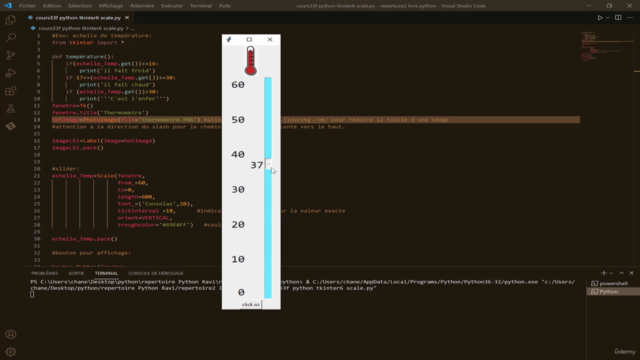Open the new terminal launch profile dropdown
Screen dimensions: 640x360
(x=611, y=273)
